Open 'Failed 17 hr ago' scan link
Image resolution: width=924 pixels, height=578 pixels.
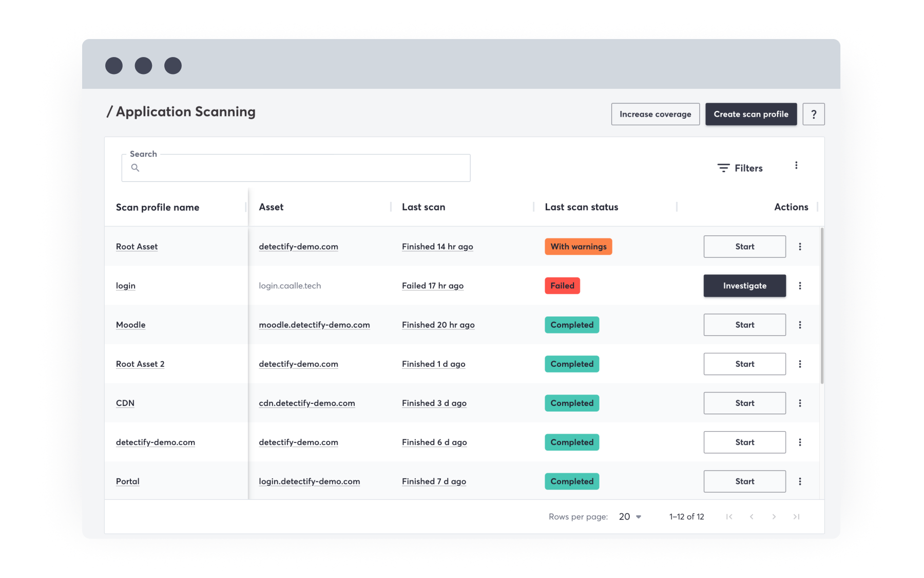coord(433,286)
